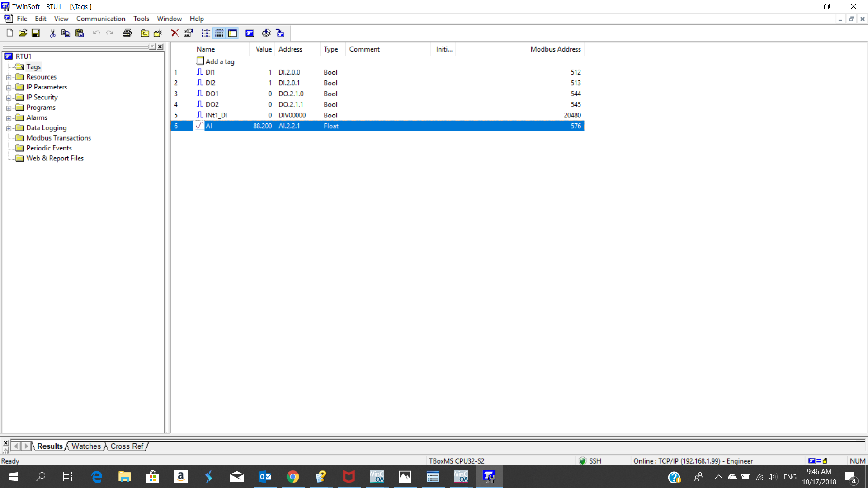Image resolution: width=868 pixels, height=488 pixels.
Task: Expand the Programs tree node
Action: click(x=9, y=108)
